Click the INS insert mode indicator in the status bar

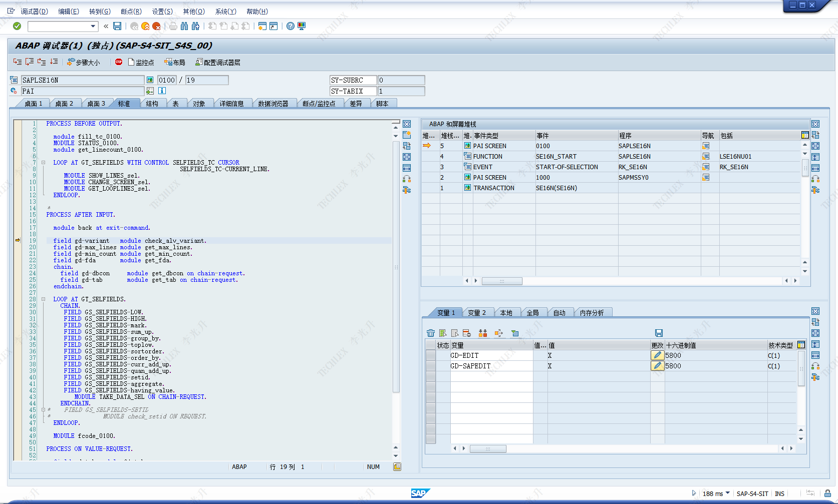779,493
